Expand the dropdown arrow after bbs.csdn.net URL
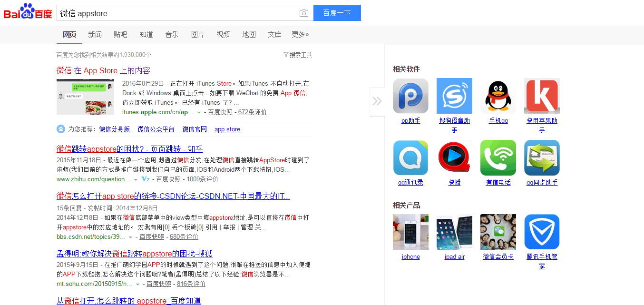 (130, 237)
